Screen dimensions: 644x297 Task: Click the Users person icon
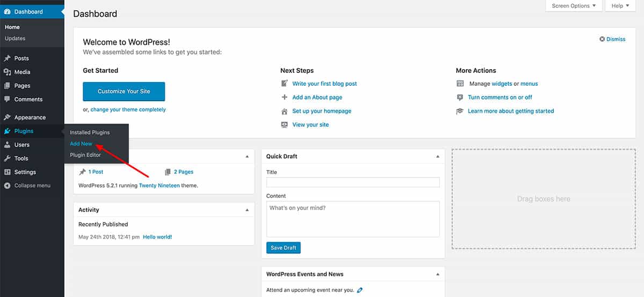pyautogui.click(x=7, y=145)
